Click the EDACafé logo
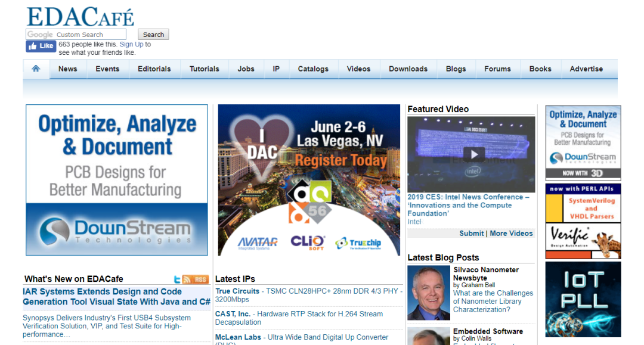This screenshot has width=644, height=345. click(80, 17)
